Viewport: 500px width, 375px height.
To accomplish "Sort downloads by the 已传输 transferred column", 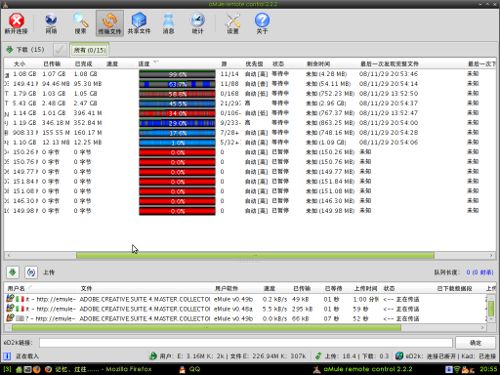I will click(x=52, y=64).
